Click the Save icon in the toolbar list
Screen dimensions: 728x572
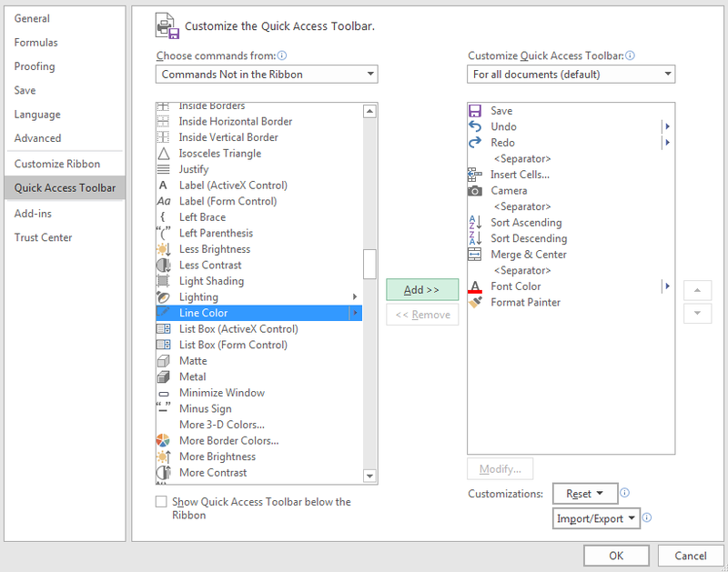click(474, 110)
